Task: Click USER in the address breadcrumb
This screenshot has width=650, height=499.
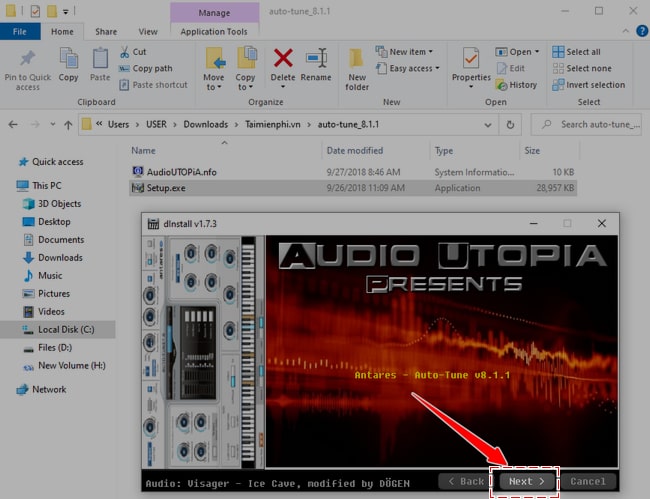Action: click(x=156, y=124)
